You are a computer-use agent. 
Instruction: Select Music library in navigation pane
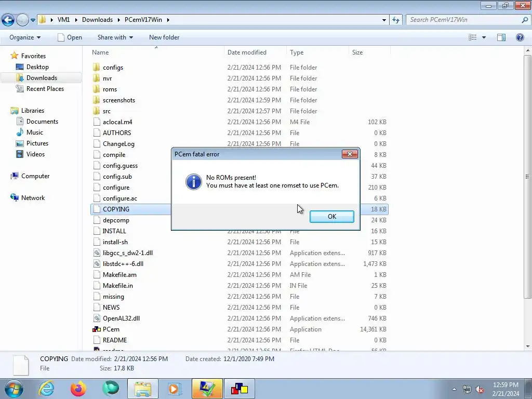35,132
